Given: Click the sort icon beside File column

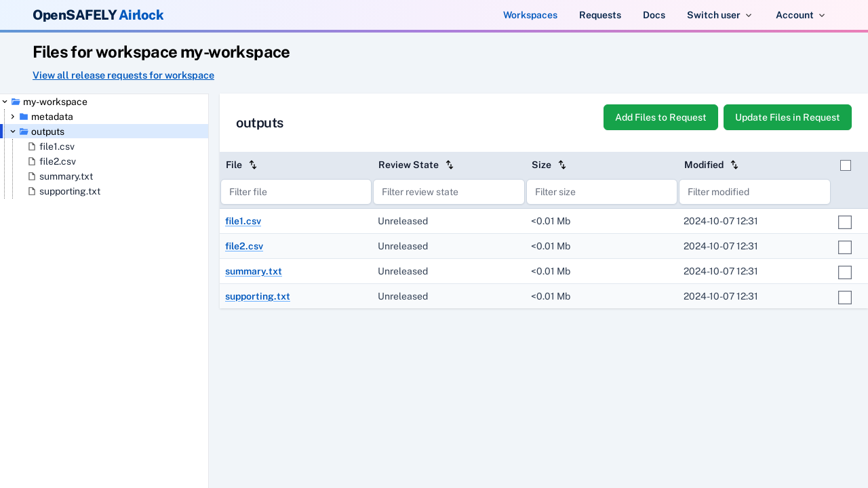Looking at the screenshot, I should 253,165.
